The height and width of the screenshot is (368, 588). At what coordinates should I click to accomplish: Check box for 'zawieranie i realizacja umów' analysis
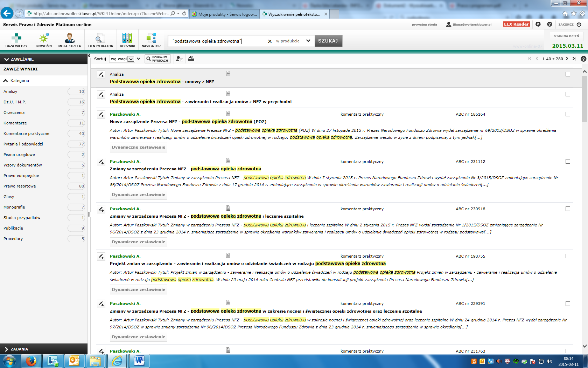point(568,94)
